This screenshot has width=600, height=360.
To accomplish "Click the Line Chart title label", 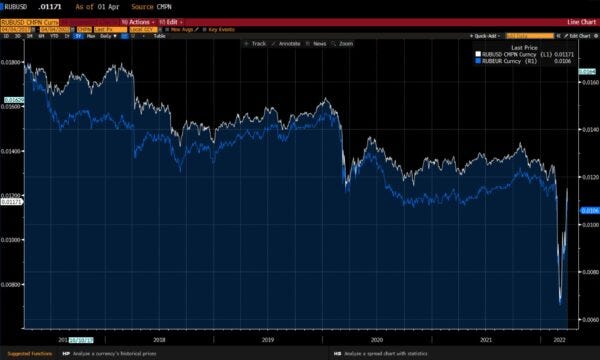I will coord(581,22).
